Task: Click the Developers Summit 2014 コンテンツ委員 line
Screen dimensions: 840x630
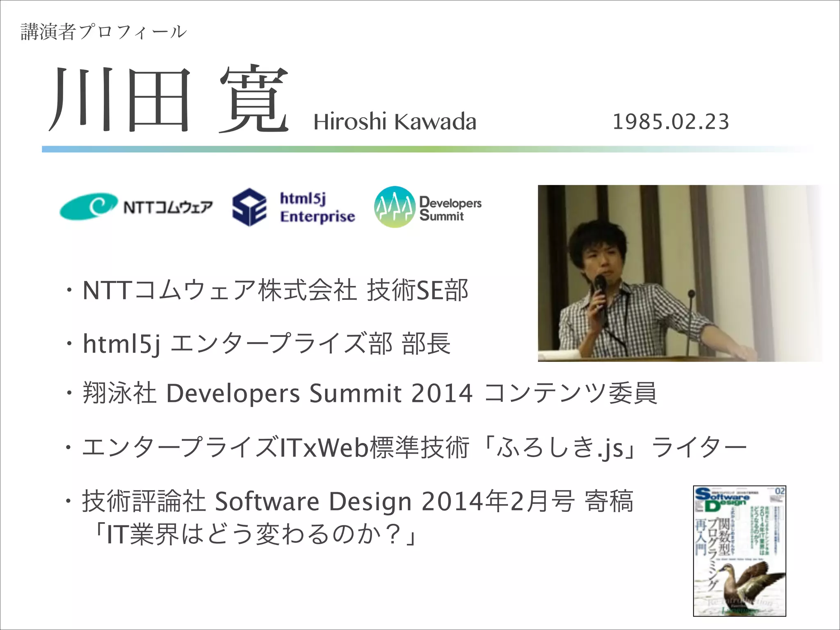Action: coord(369,393)
